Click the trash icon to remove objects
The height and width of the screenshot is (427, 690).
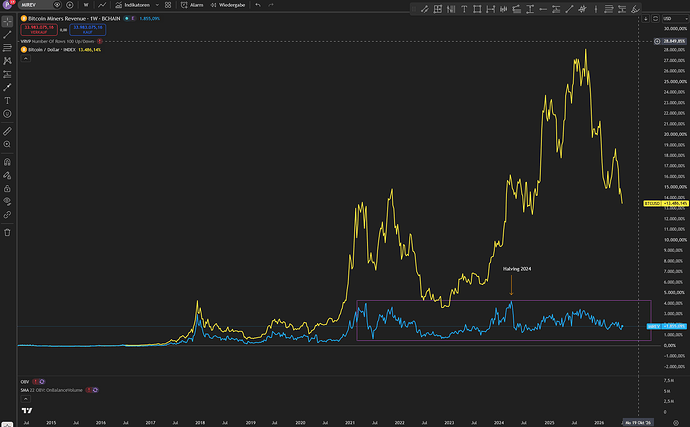click(x=7, y=232)
